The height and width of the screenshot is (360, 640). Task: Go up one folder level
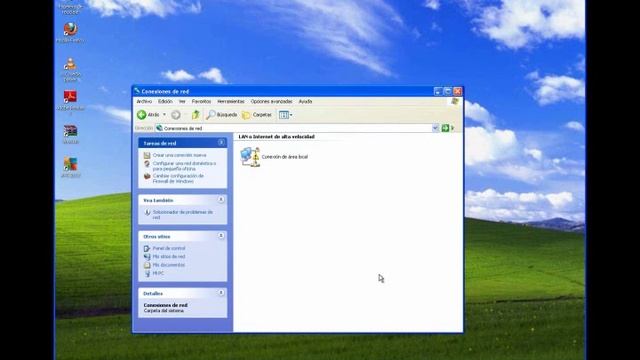(196, 115)
